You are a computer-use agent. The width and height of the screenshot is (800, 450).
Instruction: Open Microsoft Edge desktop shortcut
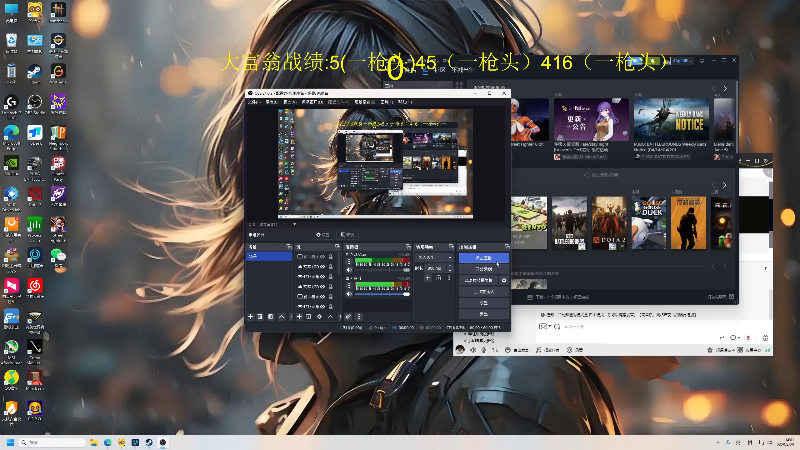tap(11, 135)
